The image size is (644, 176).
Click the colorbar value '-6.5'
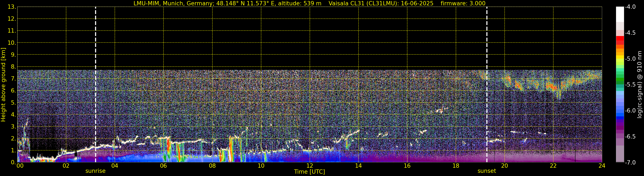(x=630, y=137)
